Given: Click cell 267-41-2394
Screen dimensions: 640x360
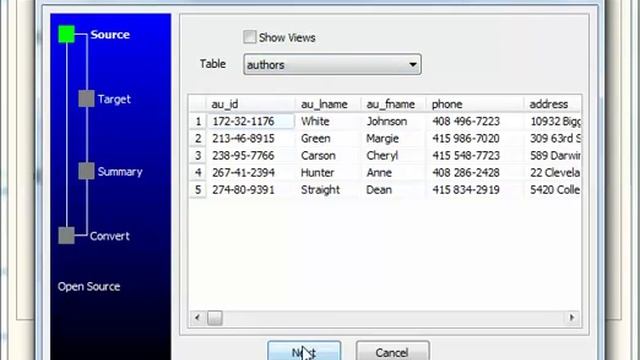Looking at the screenshot, I should (251, 173).
